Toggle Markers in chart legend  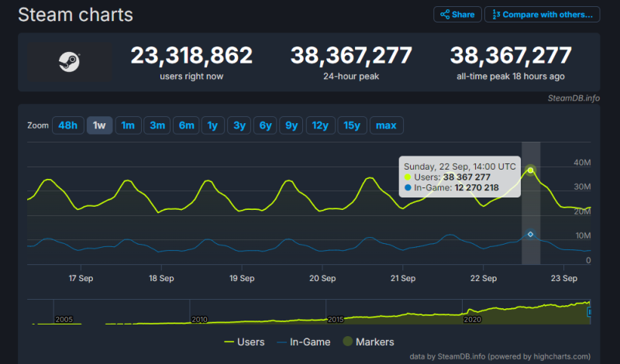click(x=369, y=342)
